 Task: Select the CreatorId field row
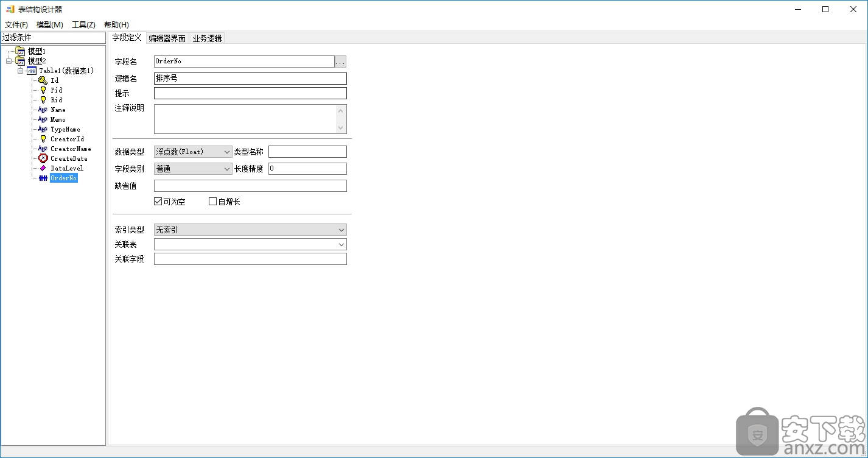(x=67, y=139)
